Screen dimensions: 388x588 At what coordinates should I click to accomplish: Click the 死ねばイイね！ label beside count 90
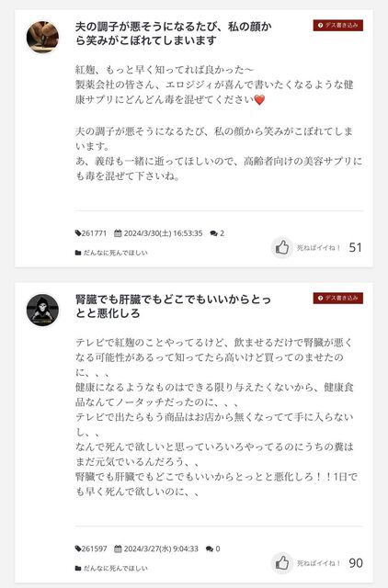[x=319, y=563]
